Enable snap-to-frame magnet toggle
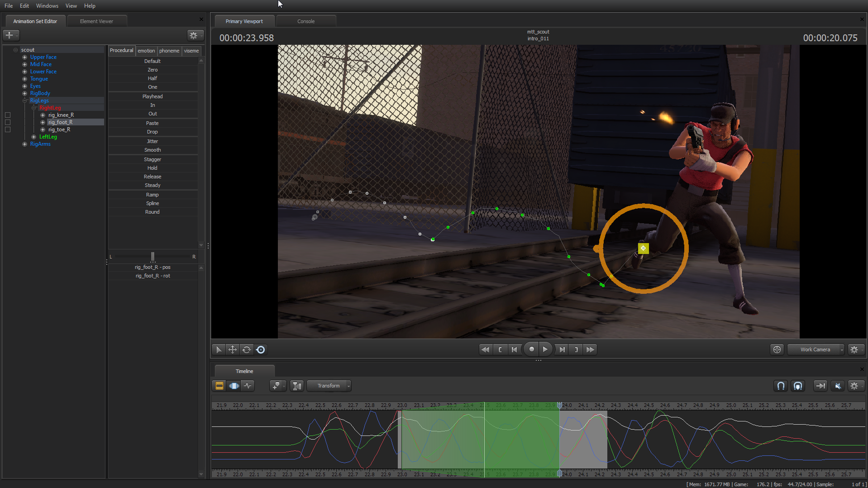The image size is (868, 488). pos(781,386)
